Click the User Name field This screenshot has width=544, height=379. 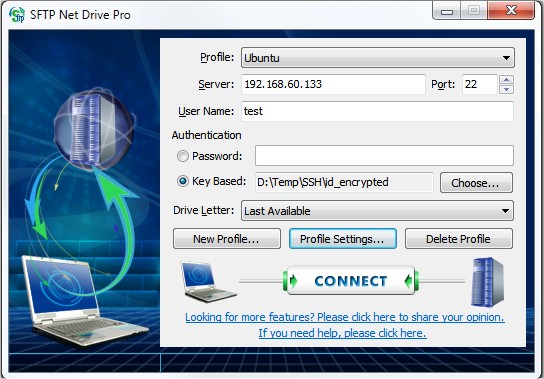coord(377,111)
